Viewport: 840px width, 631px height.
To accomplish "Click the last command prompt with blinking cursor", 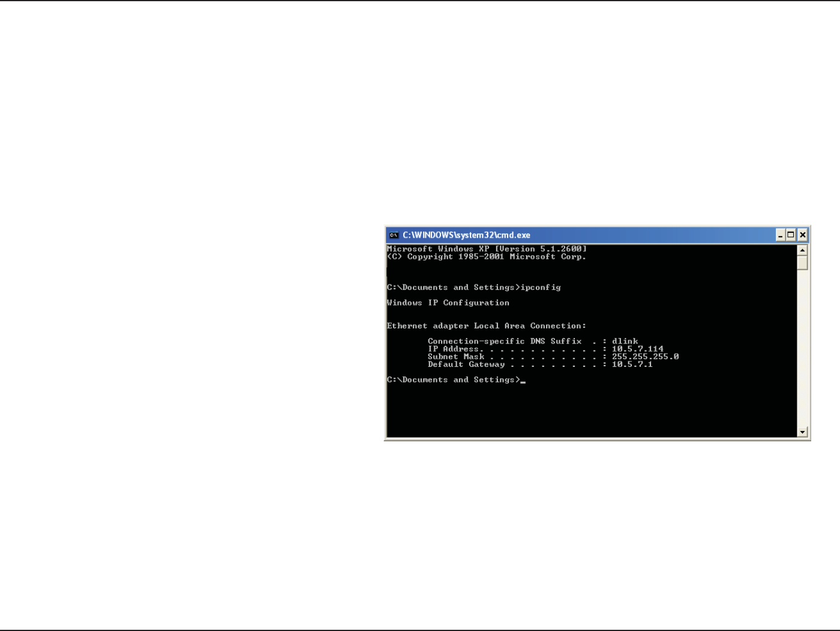I will [456, 380].
